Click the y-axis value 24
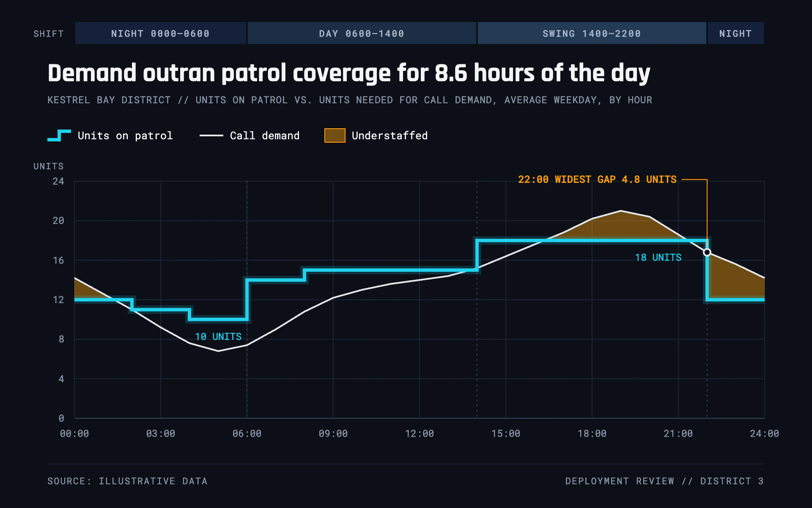812x508 pixels. (x=58, y=181)
